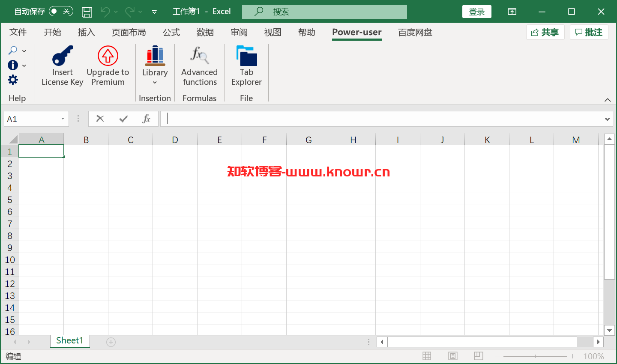
Task: Select the Sheet1 worksheet tab
Action: point(70,340)
